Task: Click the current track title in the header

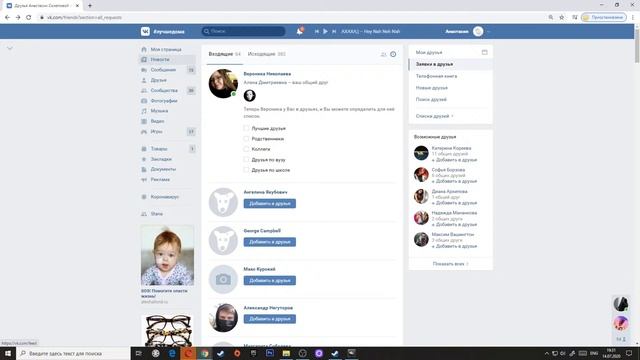Action: point(370,31)
